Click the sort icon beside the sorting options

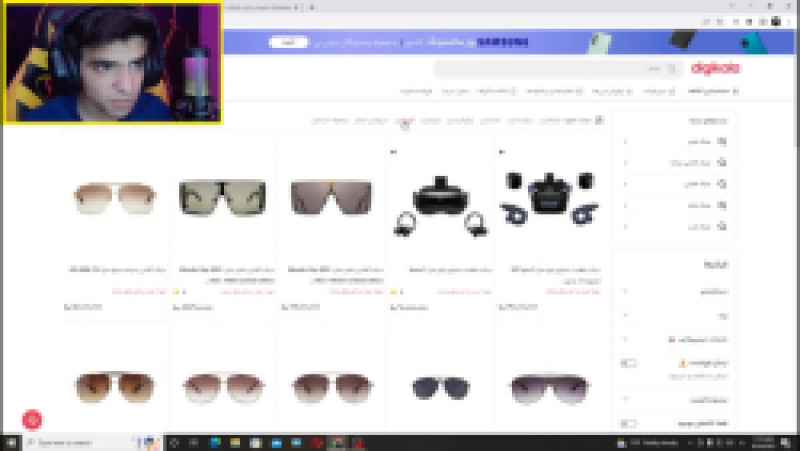click(599, 120)
